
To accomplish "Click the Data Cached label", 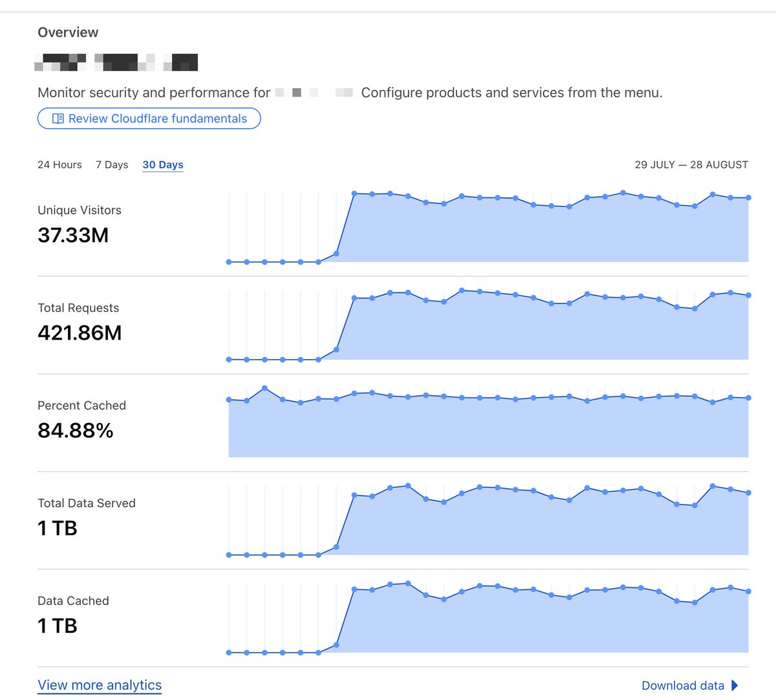I will [73, 601].
